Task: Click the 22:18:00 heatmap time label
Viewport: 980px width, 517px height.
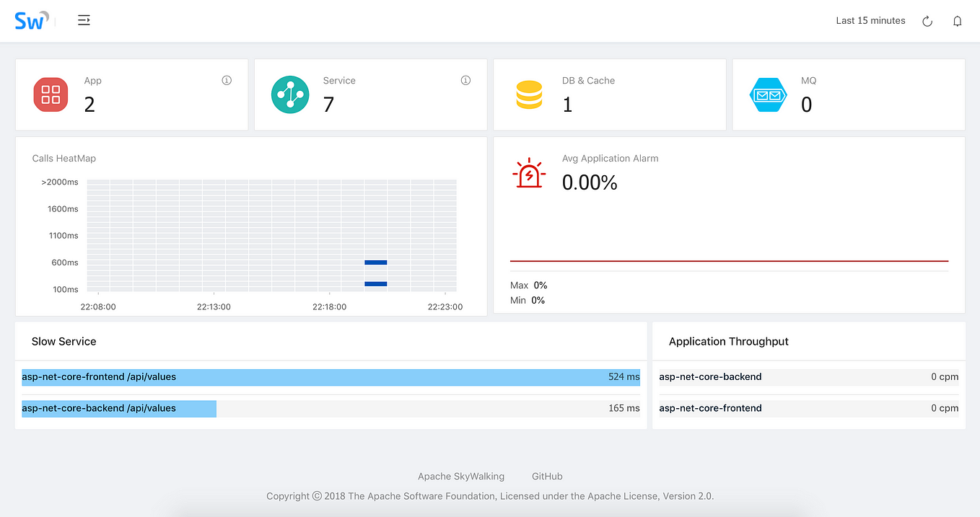Action: 330,307
